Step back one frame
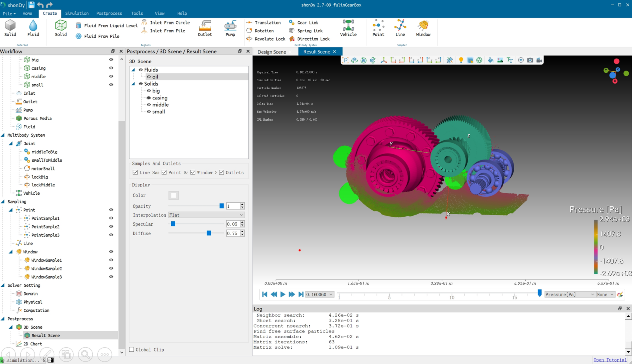The height and width of the screenshot is (364, 632). click(x=274, y=295)
